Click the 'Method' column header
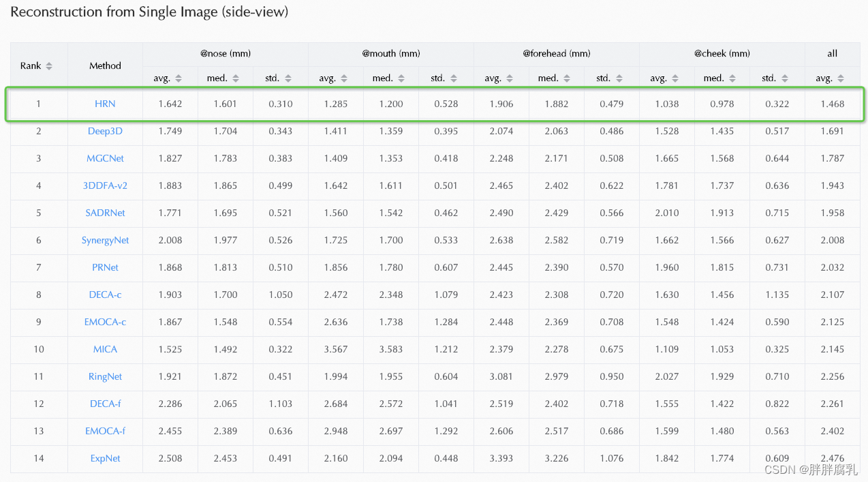The width and height of the screenshot is (868, 482). point(105,66)
